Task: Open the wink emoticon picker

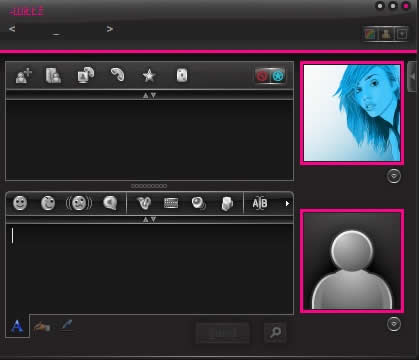Action: click(x=48, y=203)
